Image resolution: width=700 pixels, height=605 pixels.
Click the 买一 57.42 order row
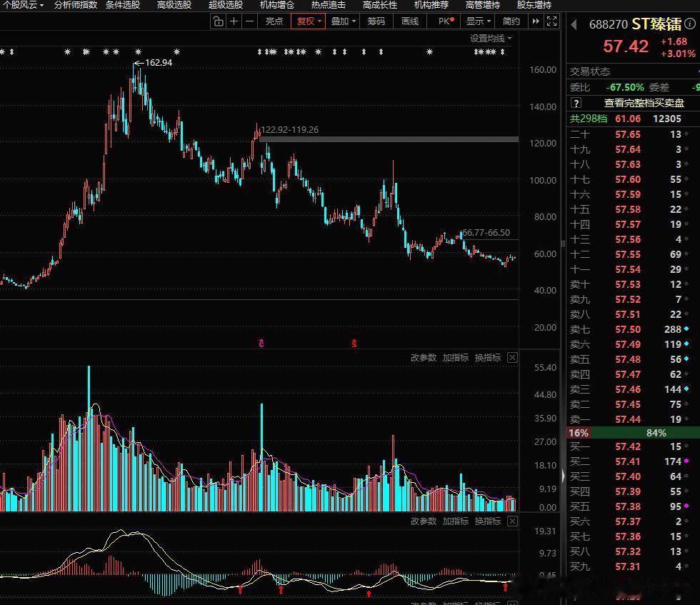pyautogui.click(x=633, y=446)
